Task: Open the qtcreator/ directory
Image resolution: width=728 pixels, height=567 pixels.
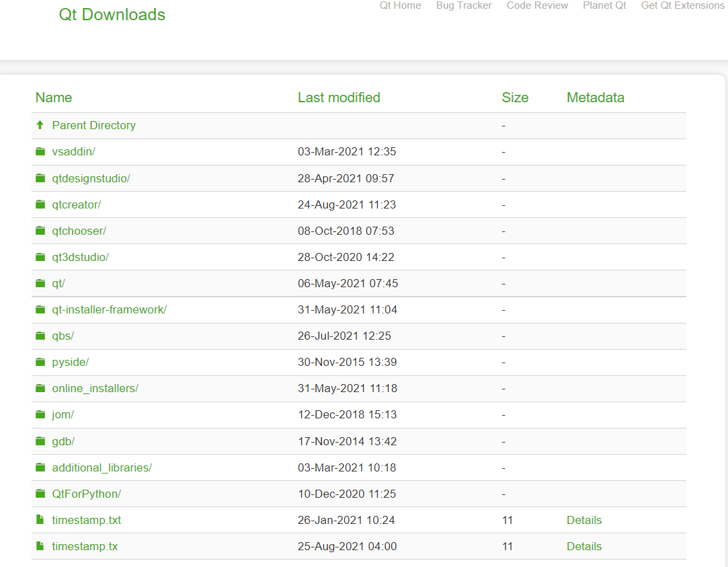Action: point(76,204)
